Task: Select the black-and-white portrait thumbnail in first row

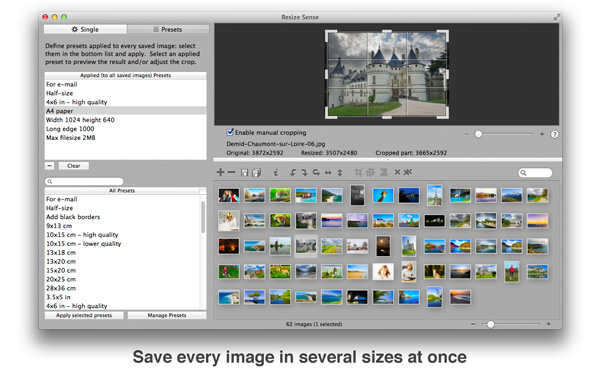Action: tap(357, 195)
